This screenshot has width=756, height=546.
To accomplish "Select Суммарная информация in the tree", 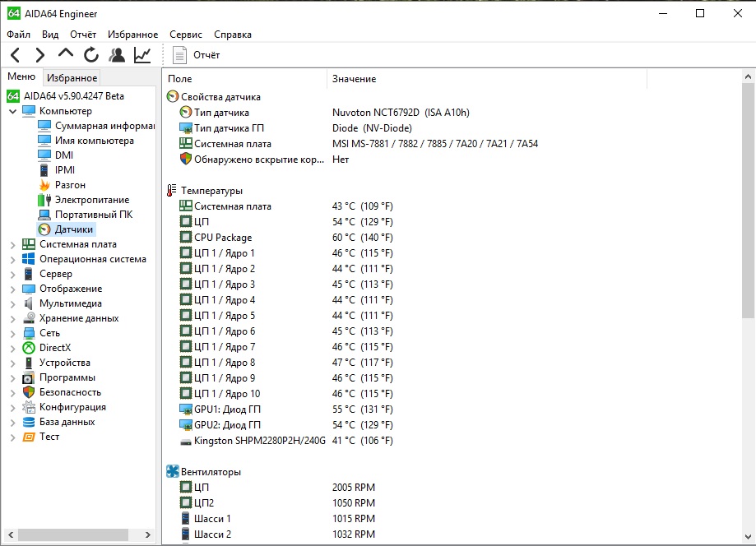I will (x=104, y=126).
